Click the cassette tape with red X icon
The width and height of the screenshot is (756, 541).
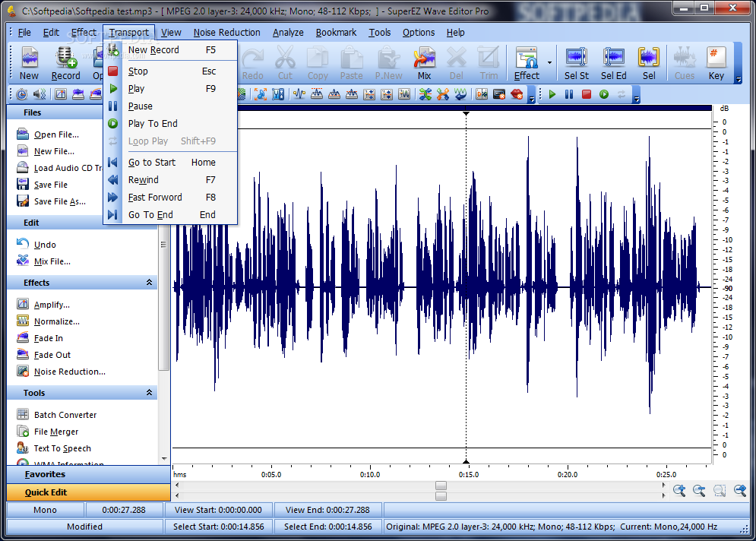[x=499, y=94]
